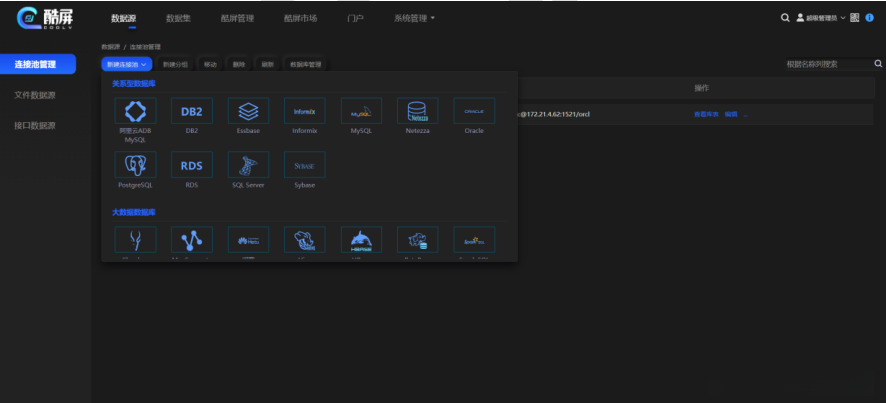Open the 酷屏管理 tab
Viewport: 886px width, 403px height.
tap(237, 18)
